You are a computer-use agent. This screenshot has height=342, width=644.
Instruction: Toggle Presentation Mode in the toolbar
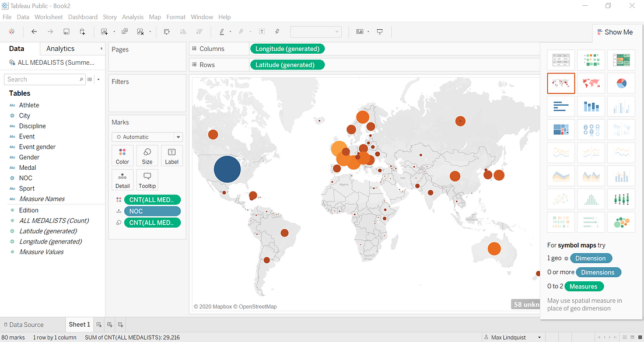tap(380, 32)
